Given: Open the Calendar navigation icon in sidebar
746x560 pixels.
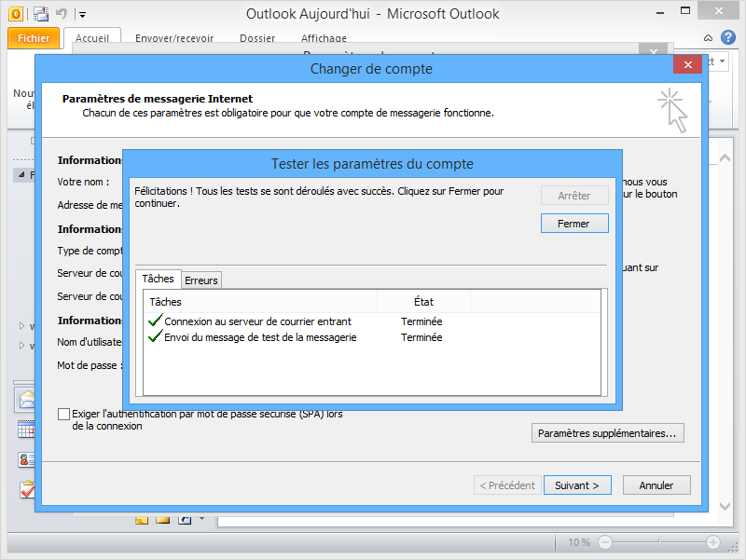Looking at the screenshot, I should click(26, 430).
